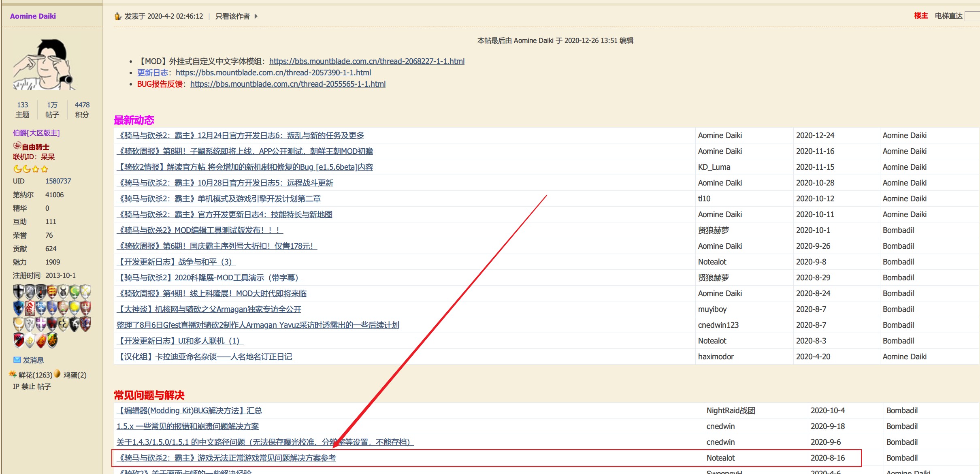Open the BUG报告反馈 thread link

point(288,84)
